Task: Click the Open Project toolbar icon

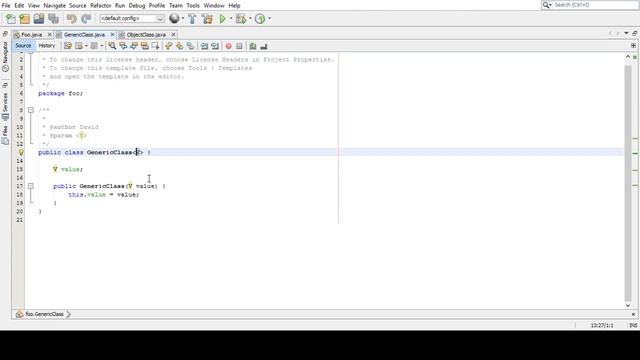Action: (39, 19)
